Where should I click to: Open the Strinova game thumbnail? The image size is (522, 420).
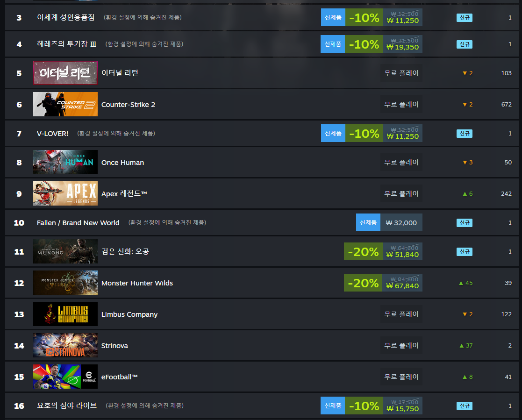click(65, 345)
